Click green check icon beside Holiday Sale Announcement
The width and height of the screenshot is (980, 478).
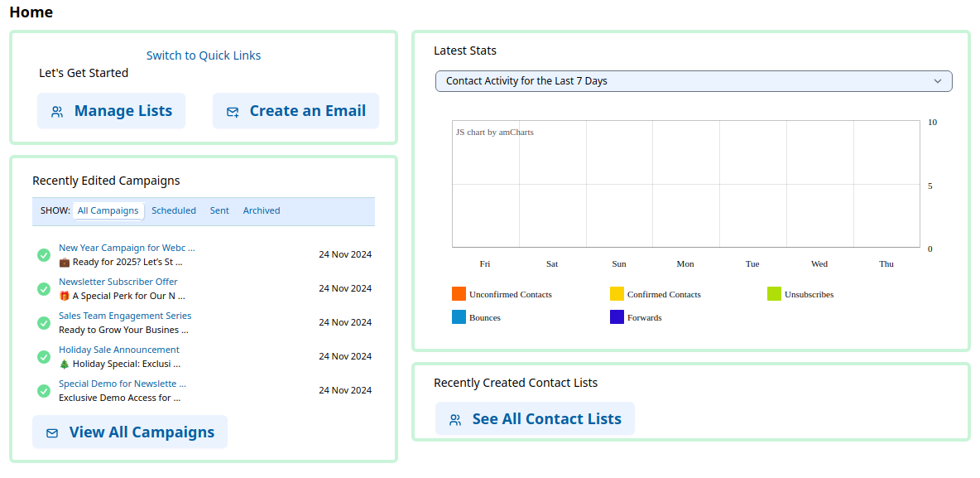point(44,357)
